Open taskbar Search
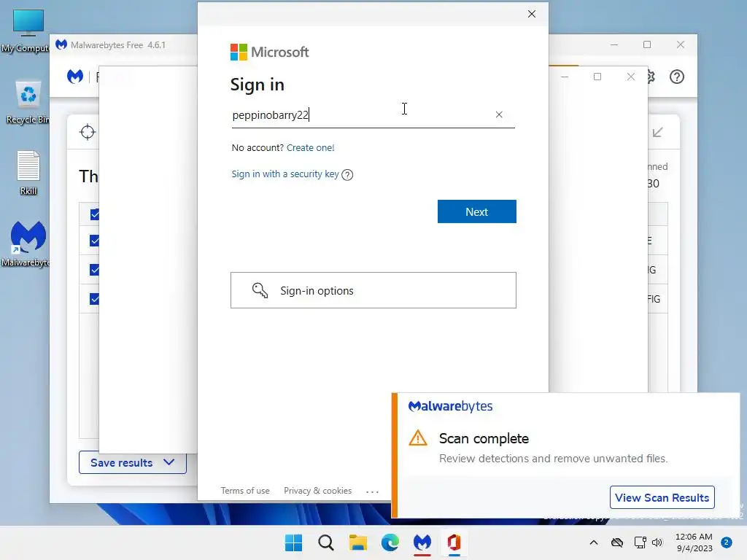 (x=326, y=542)
